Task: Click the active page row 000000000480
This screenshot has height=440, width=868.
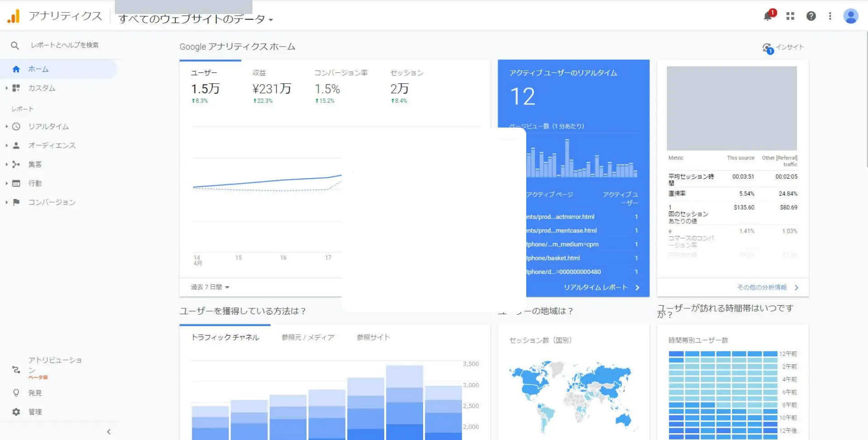Action: click(582, 272)
